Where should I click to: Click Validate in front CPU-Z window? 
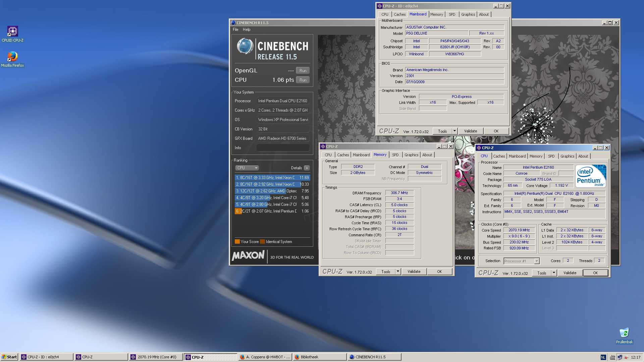pos(570,273)
